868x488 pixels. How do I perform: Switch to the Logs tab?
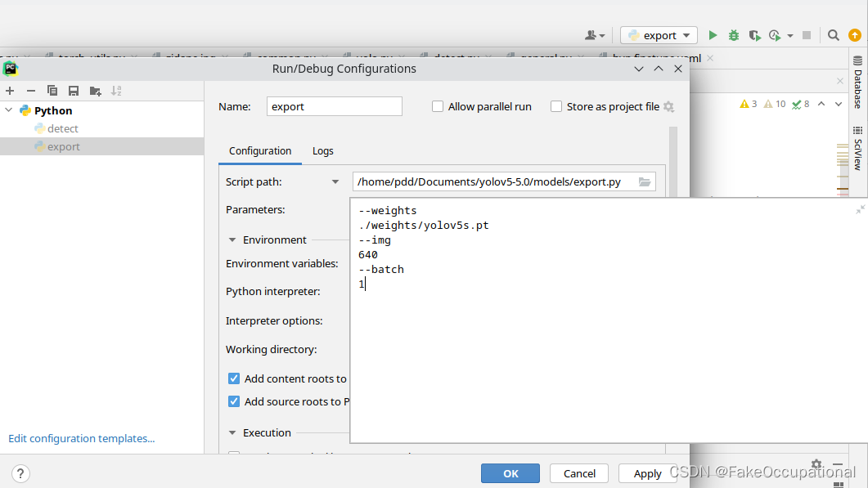coord(322,151)
